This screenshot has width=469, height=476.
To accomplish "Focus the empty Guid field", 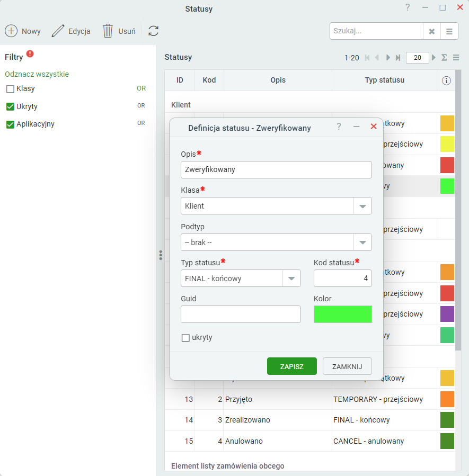I will 241,314.
